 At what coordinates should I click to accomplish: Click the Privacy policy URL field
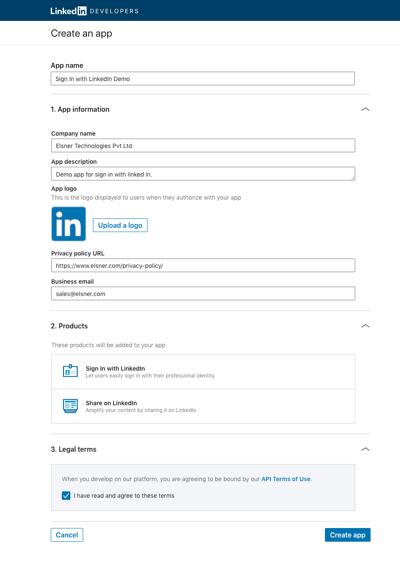coord(203,266)
